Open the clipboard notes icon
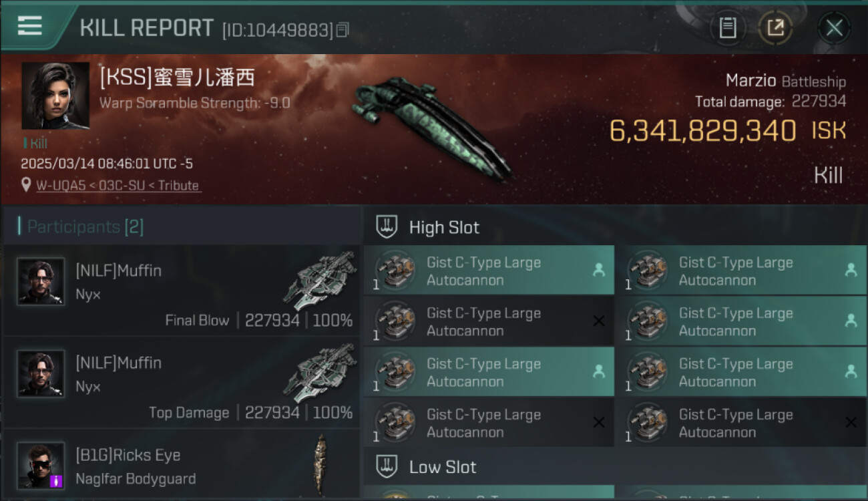 click(x=727, y=27)
